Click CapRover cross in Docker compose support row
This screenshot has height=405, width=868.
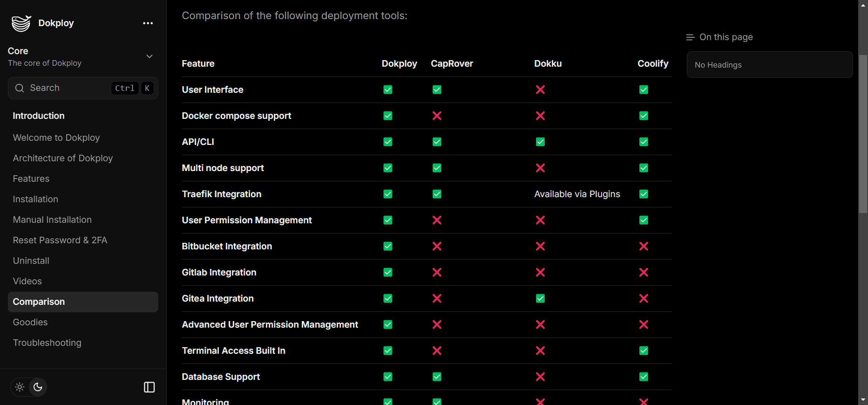tap(437, 116)
